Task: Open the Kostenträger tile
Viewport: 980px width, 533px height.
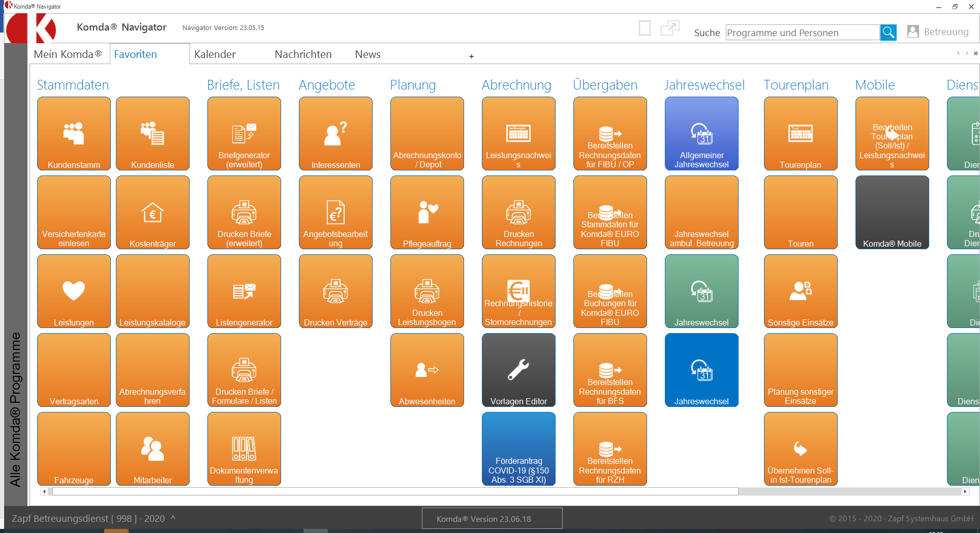Action: (x=152, y=212)
